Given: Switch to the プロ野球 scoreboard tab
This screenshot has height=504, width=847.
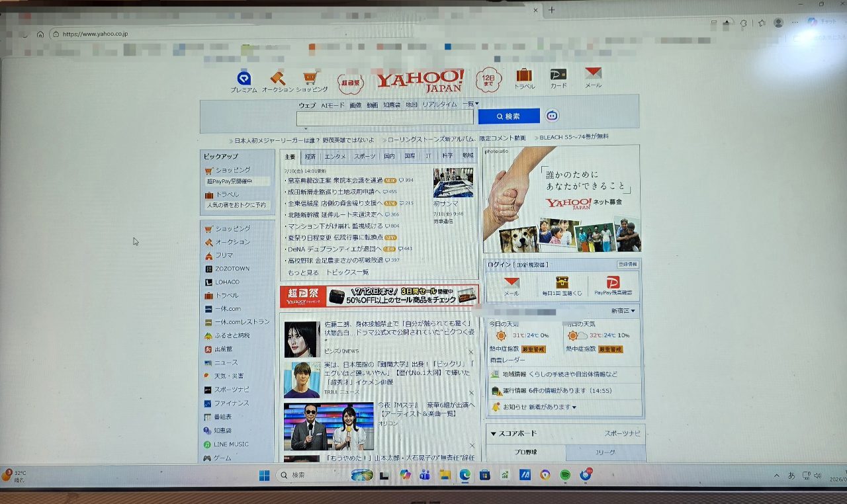Looking at the screenshot, I should [526, 453].
